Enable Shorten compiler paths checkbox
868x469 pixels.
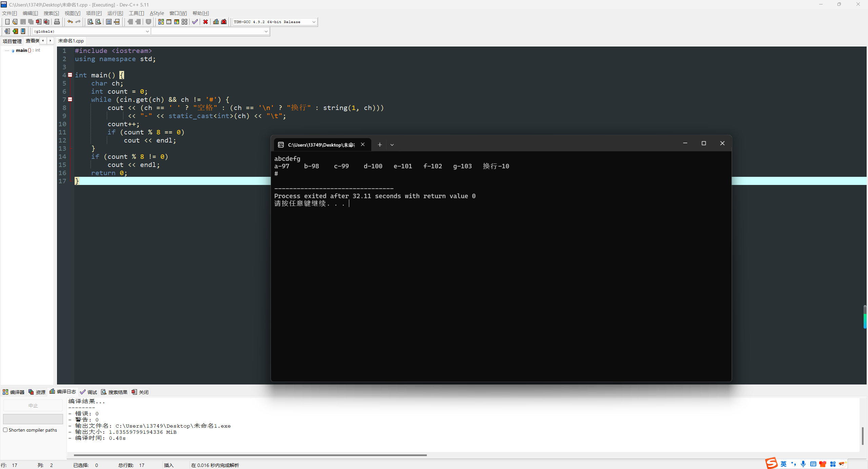point(5,430)
